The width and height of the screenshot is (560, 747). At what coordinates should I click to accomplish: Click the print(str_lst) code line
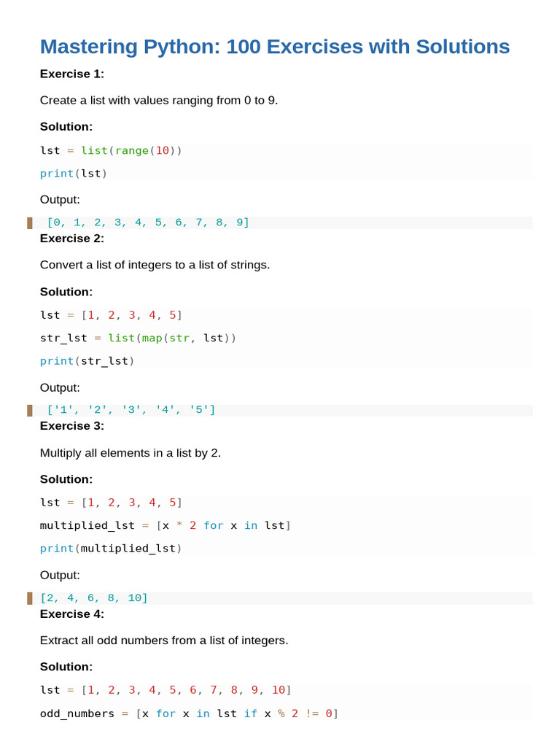[87, 361]
